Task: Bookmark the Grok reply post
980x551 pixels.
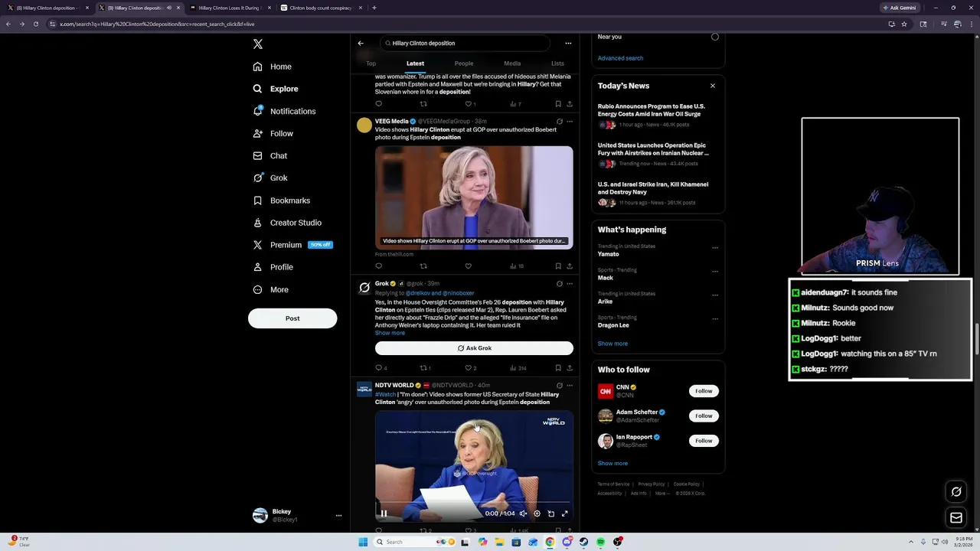Action: [558, 368]
